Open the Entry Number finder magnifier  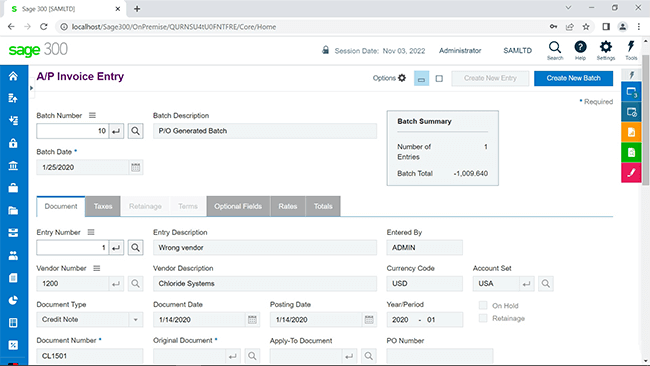tap(136, 248)
